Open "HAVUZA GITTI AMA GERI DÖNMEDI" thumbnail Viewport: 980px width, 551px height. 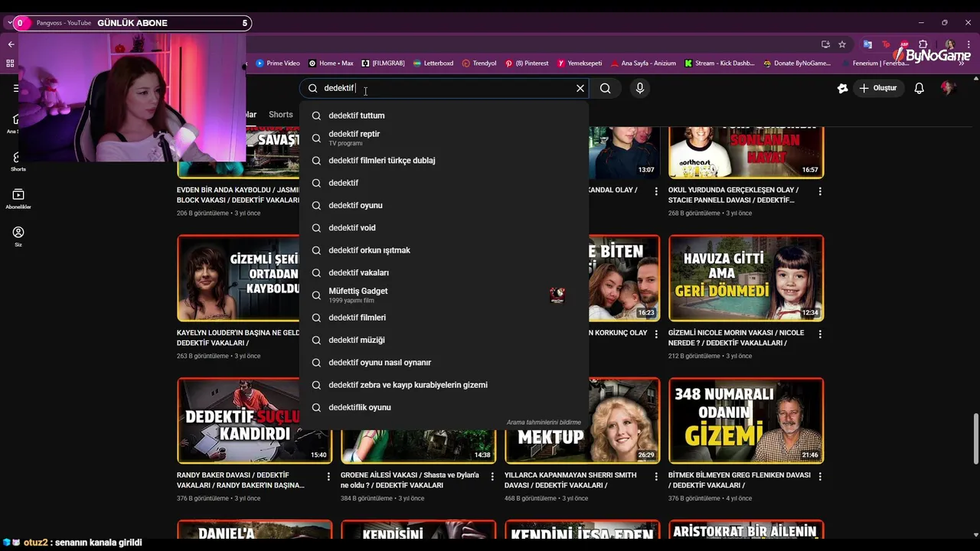point(746,278)
